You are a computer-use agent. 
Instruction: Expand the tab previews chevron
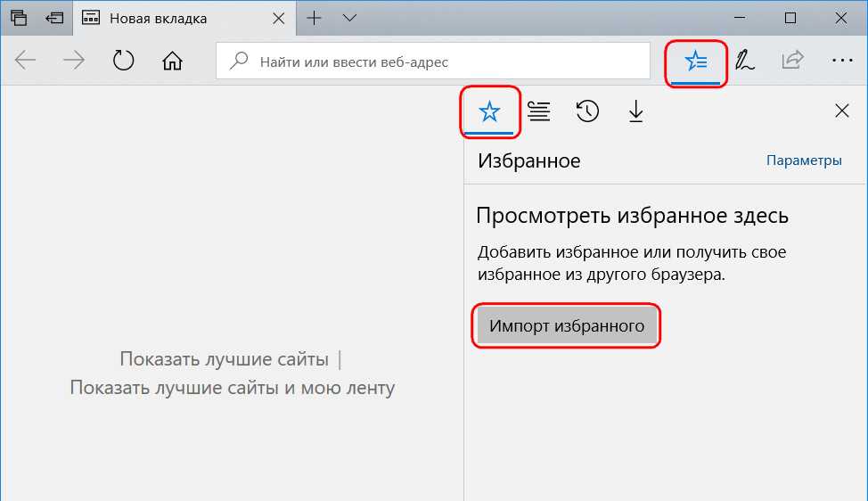click(x=349, y=18)
